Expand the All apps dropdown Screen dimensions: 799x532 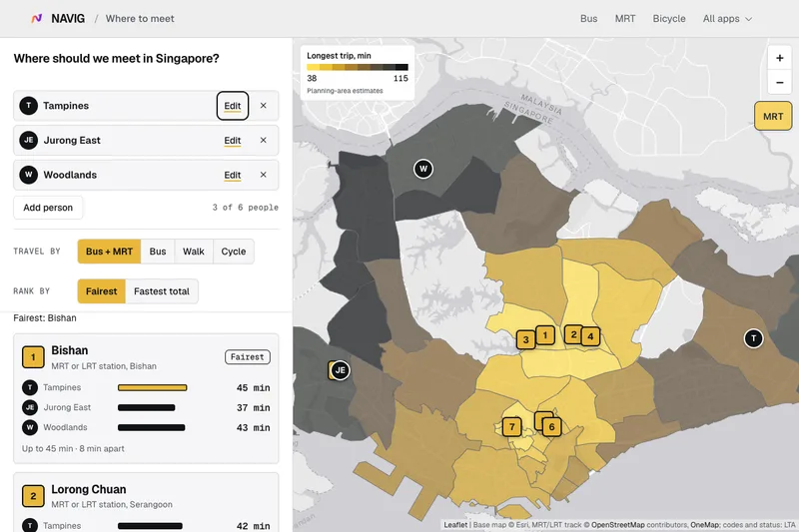pos(727,18)
